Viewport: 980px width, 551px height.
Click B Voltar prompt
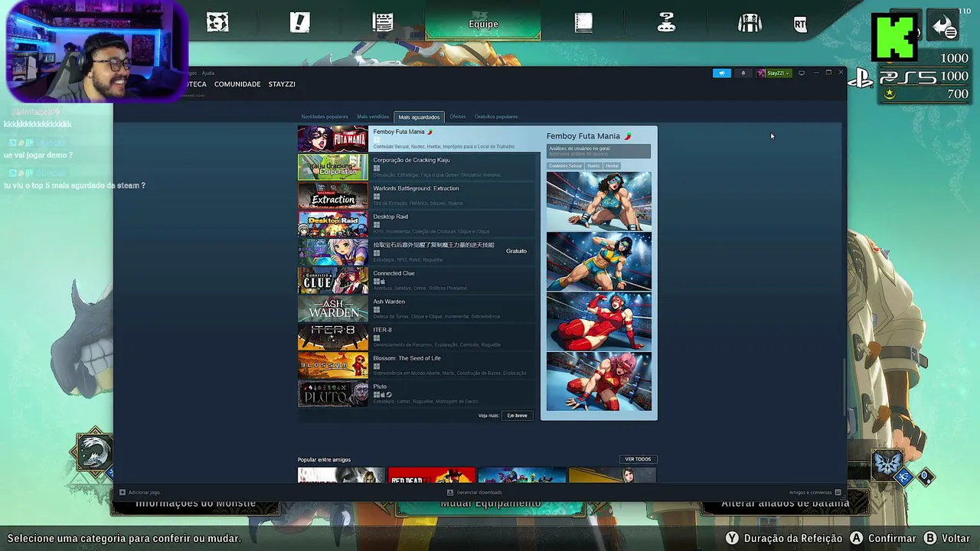(947, 538)
